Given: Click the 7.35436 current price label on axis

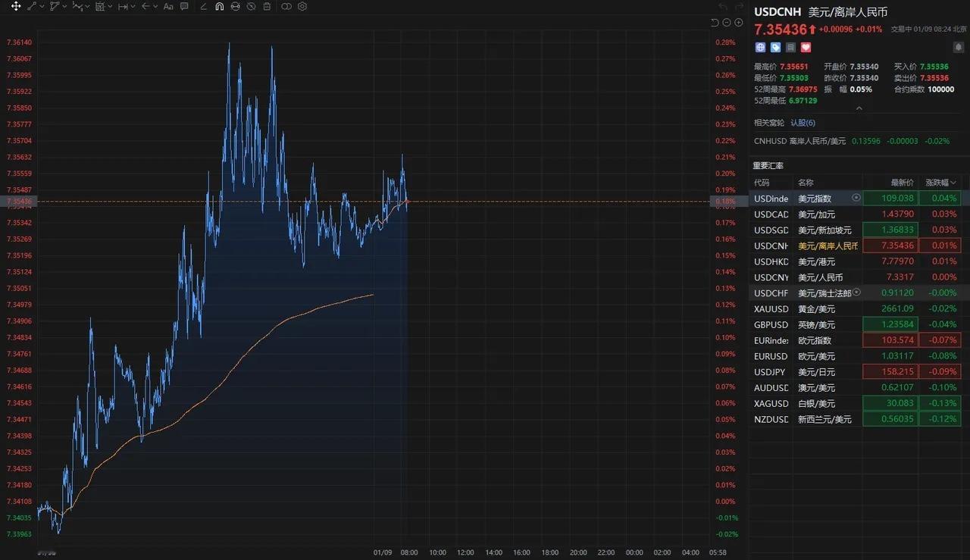Looking at the screenshot, I should pos(19,202).
